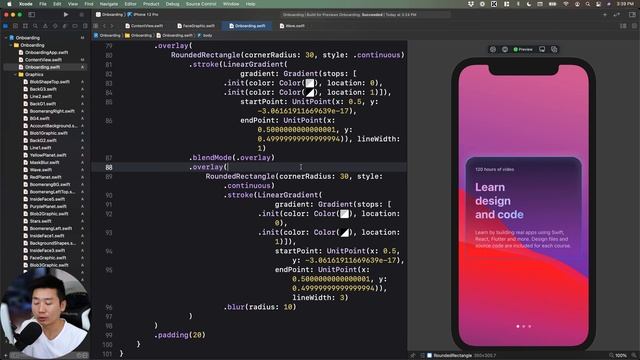640x360 pixels.
Task: Open the Debug menu
Action: coord(172,4)
